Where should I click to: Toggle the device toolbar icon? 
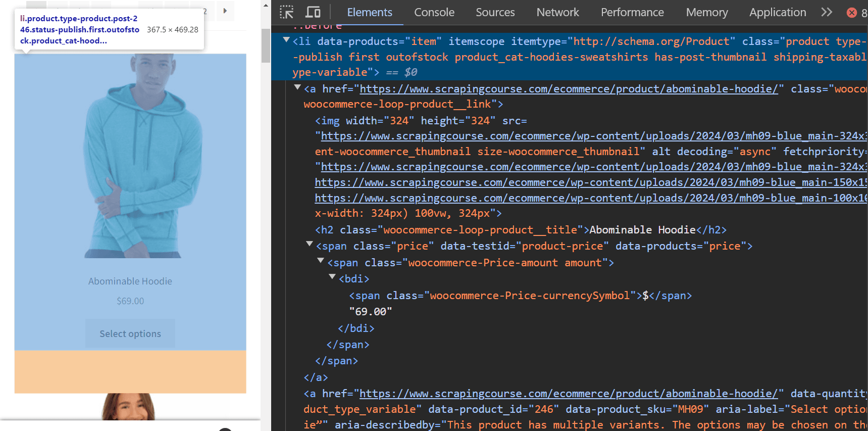coord(313,12)
